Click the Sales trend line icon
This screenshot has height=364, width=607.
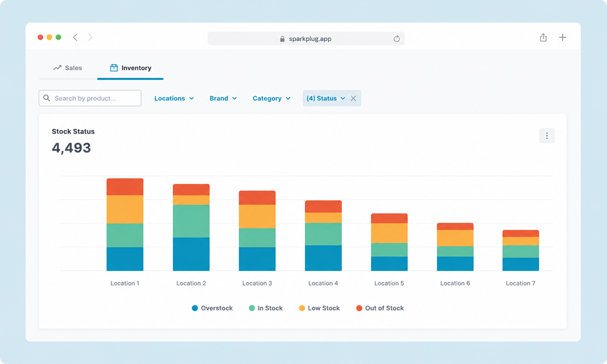tap(57, 68)
